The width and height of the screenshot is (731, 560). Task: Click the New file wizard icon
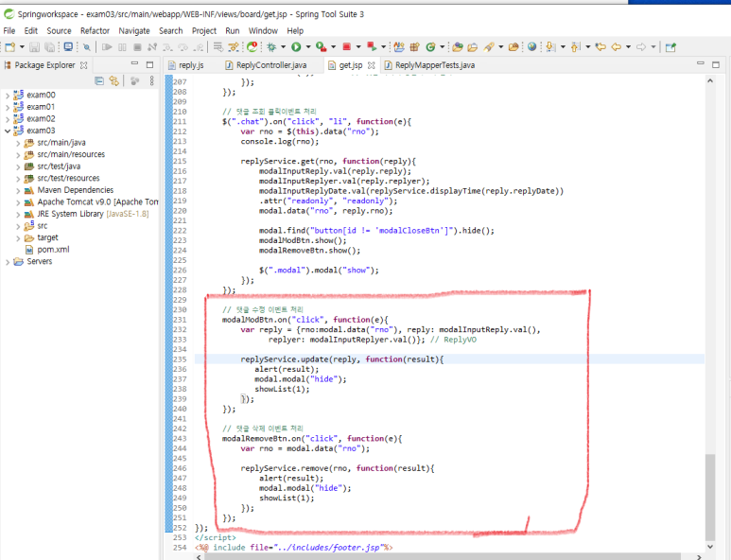tap(10, 46)
